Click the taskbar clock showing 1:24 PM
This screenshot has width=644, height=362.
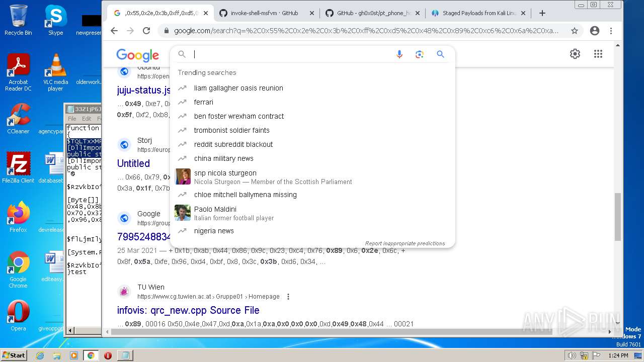click(618, 355)
